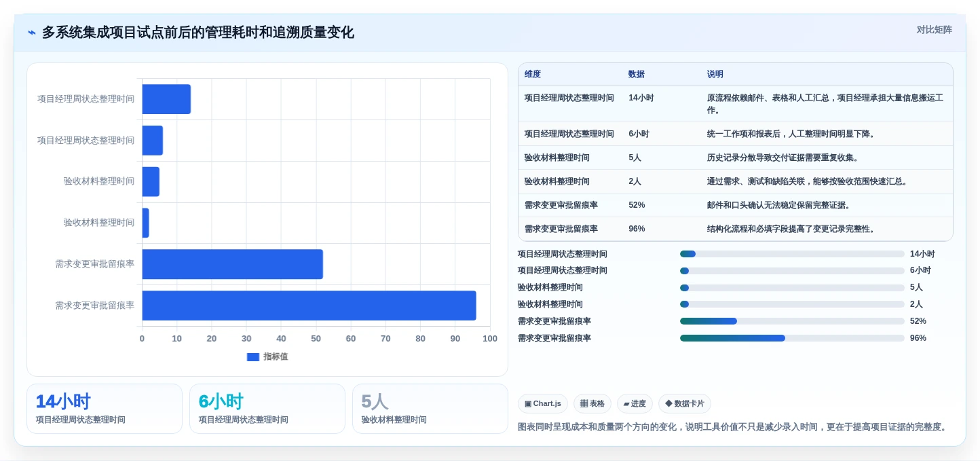Click the progress bar labeled 96%
The height and width of the screenshot is (461, 980).
[792, 338]
